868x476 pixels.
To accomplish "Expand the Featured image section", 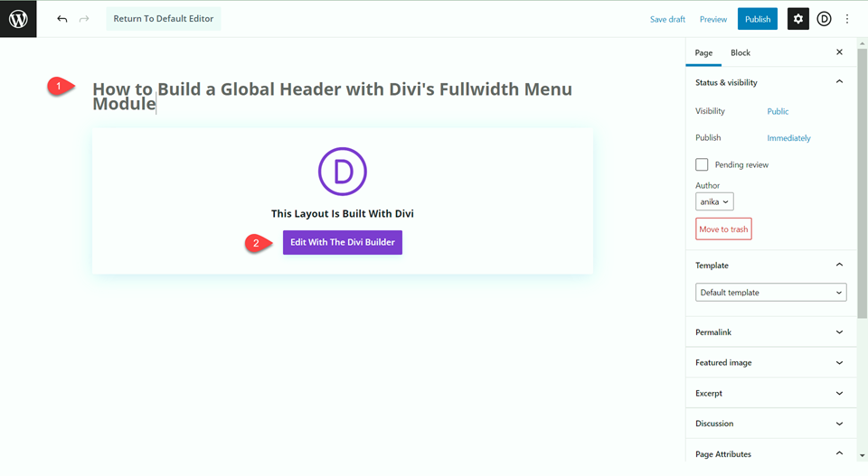I will (x=770, y=363).
